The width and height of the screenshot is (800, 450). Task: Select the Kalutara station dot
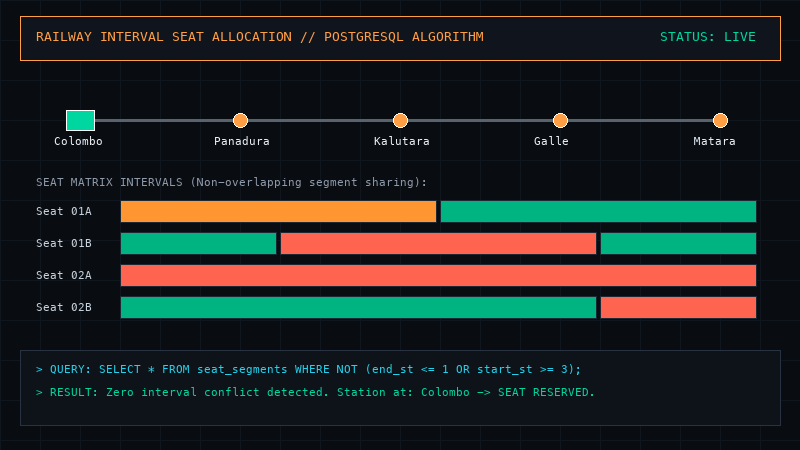point(401,120)
